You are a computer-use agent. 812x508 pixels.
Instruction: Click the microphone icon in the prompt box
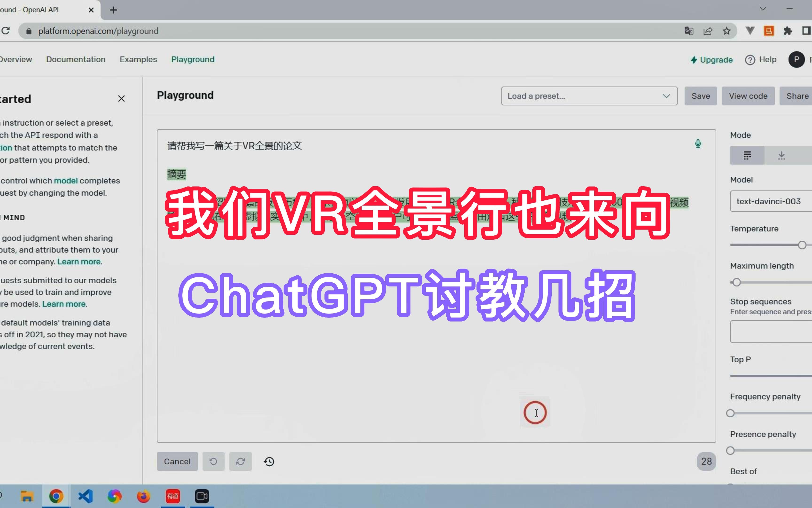698,143
